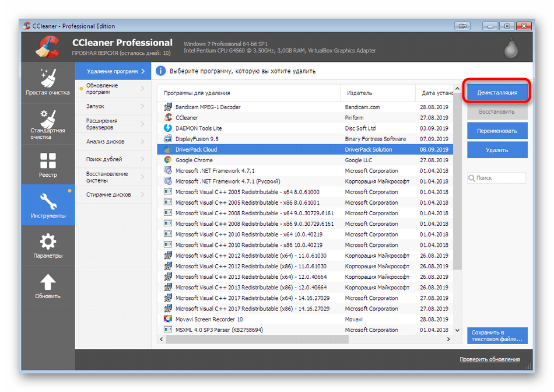This screenshot has height=392, width=554.
Task: Click the Upgrade (Обновить) arrow icon
Action: [x=48, y=282]
